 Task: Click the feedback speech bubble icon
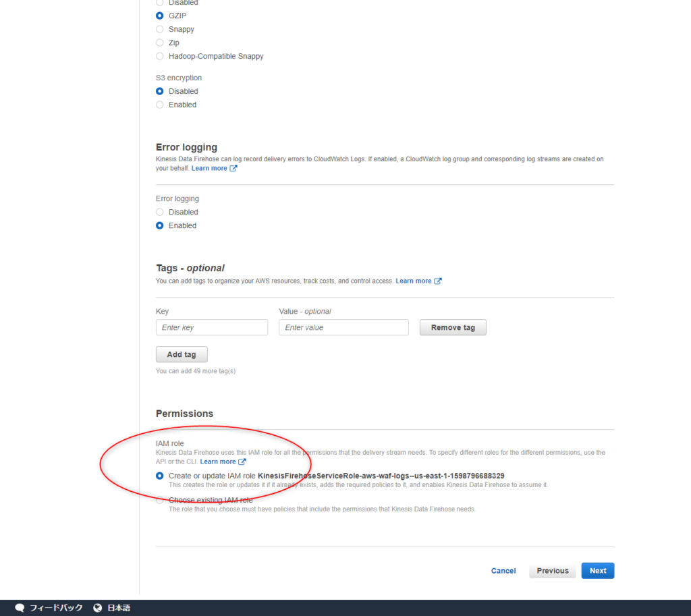(x=20, y=608)
